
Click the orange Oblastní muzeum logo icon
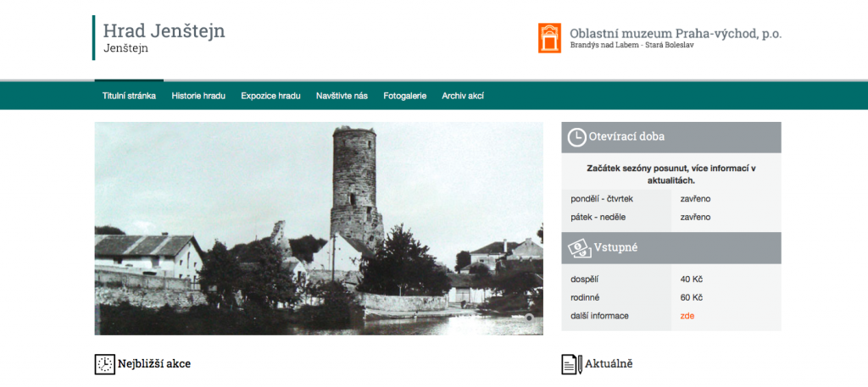[549, 38]
